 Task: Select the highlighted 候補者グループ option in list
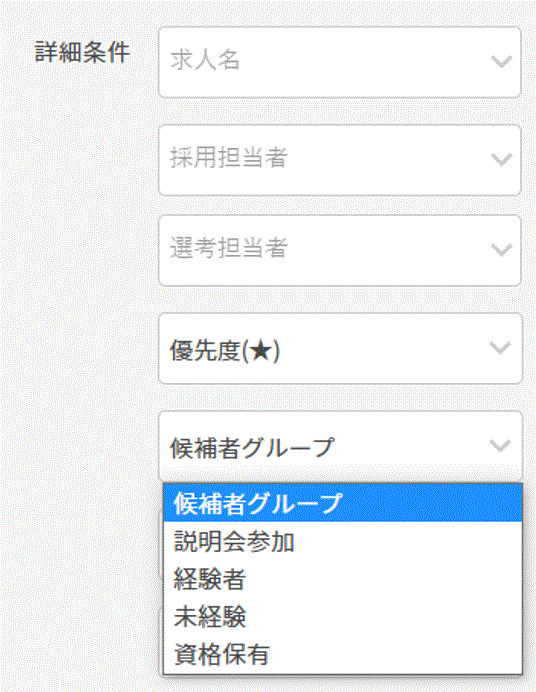[343, 503]
